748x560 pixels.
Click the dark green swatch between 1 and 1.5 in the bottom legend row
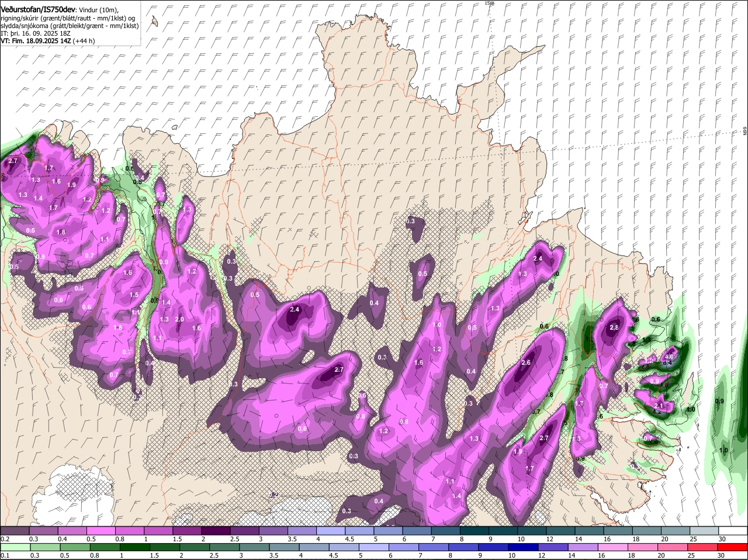tap(136, 547)
